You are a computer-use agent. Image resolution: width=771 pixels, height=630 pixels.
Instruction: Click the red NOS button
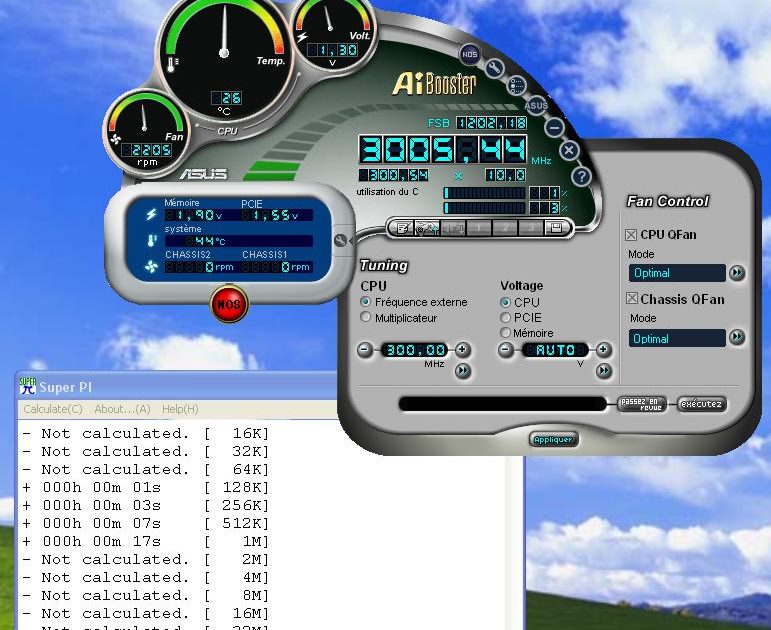229,304
